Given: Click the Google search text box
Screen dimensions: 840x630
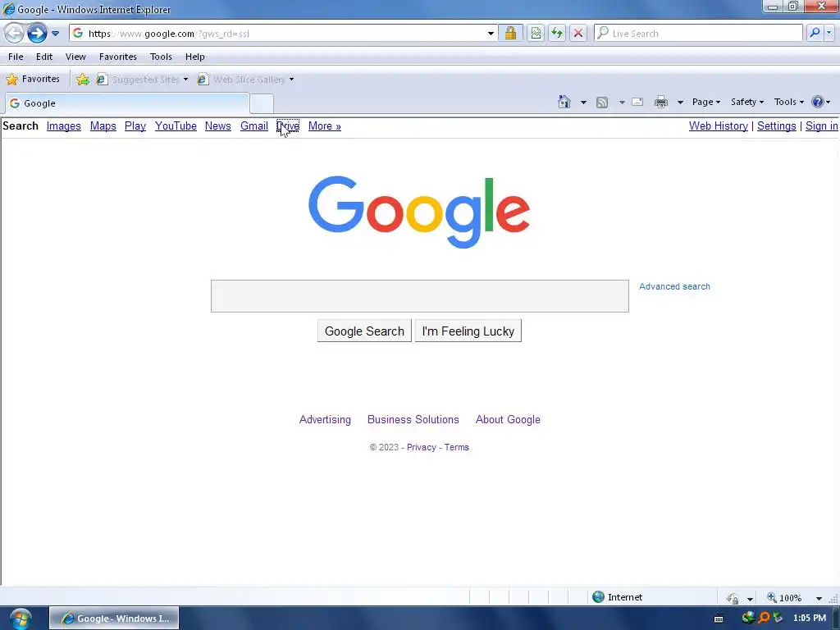Looking at the screenshot, I should tap(419, 295).
